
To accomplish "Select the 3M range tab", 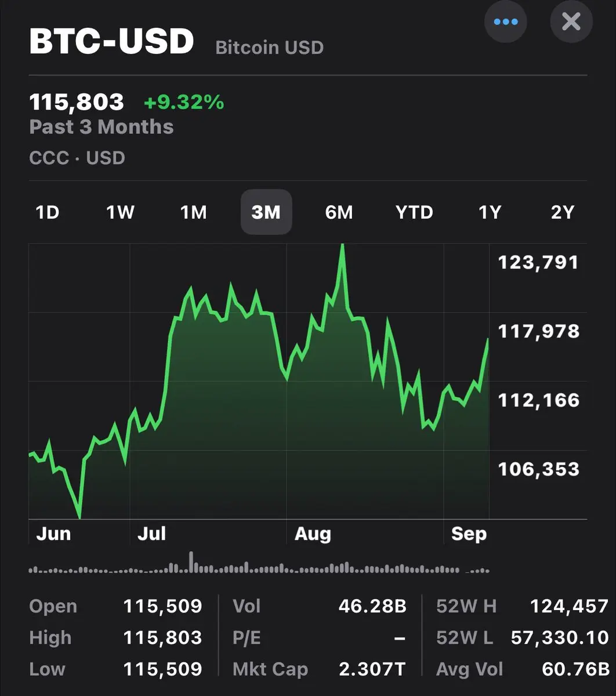I will tap(266, 212).
